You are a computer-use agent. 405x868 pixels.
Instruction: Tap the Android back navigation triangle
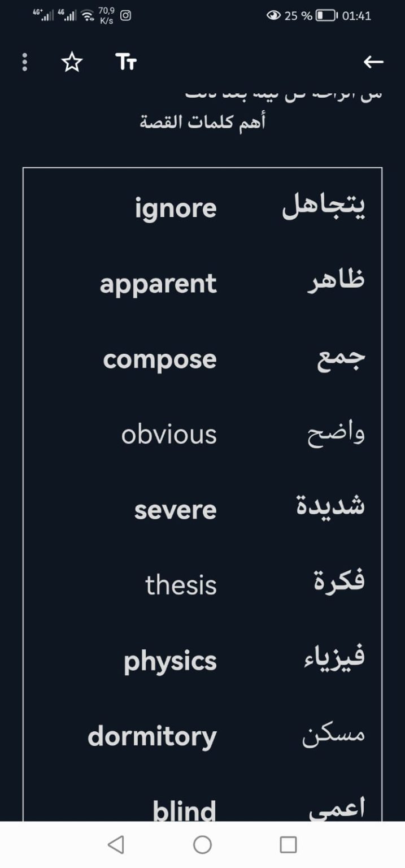coord(116,845)
